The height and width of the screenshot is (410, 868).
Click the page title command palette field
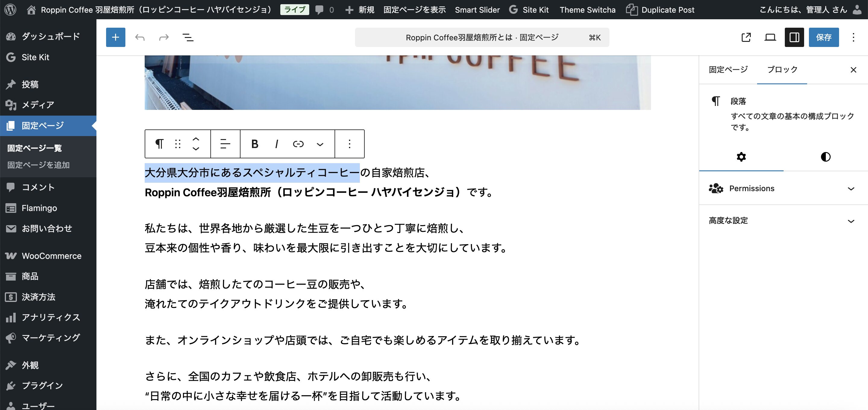pos(482,37)
